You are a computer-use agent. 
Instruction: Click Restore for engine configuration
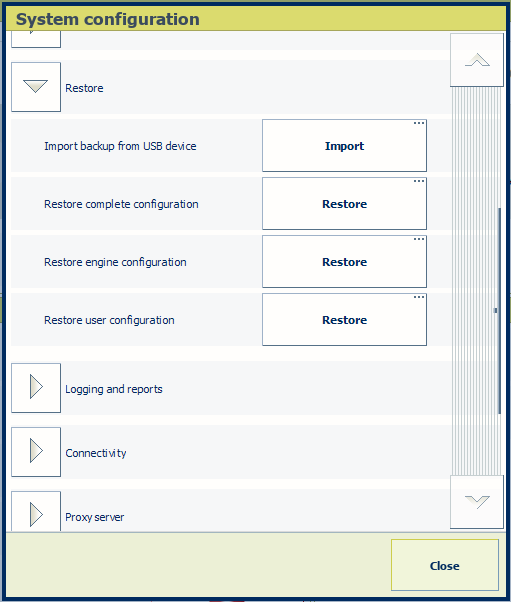click(344, 261)
